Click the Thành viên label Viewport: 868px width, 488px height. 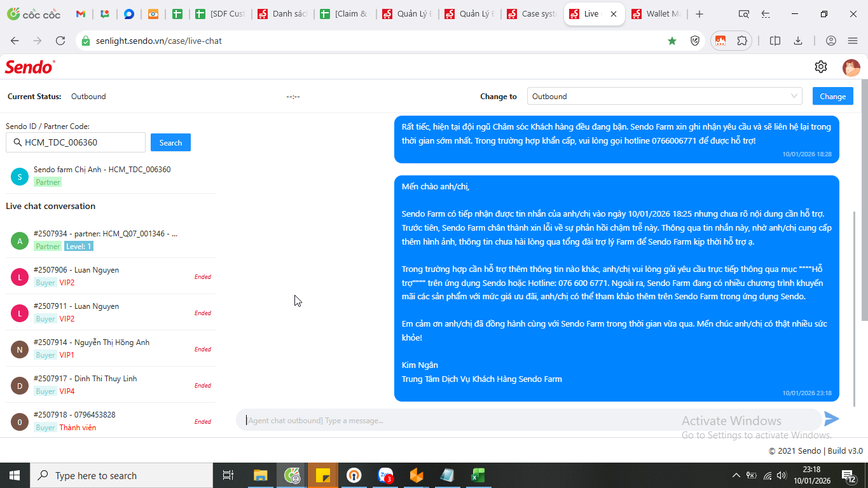[78, 428]
